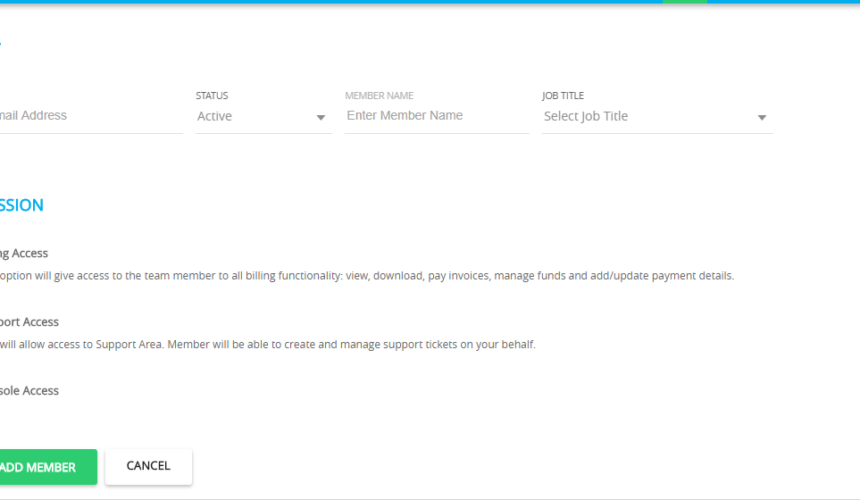Click the Support Area description text
The height and width of the screenshot is (500, 860).
tap(268, 344)
